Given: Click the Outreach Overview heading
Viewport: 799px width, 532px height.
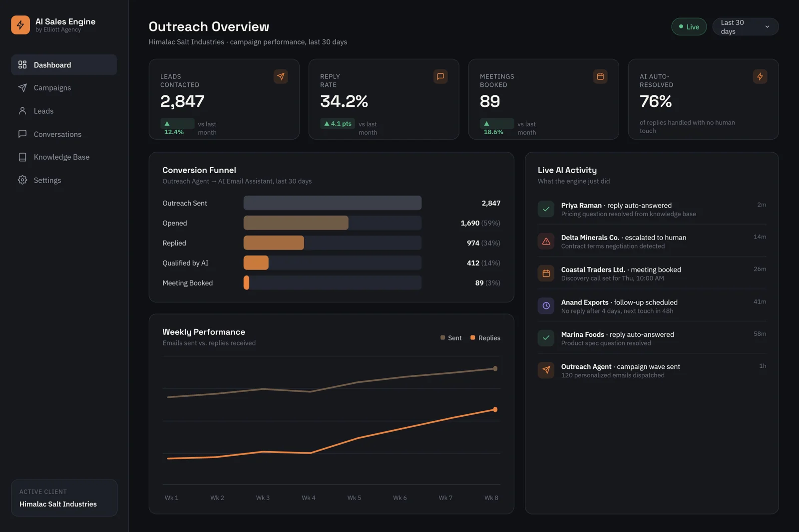Looking at the screenshot, I should pos(209,26).
